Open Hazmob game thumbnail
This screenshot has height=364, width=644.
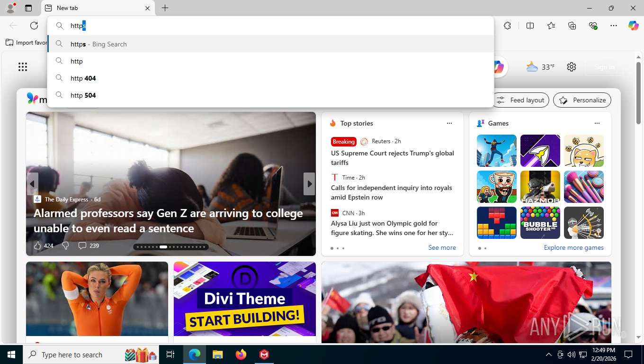point(540,187)
